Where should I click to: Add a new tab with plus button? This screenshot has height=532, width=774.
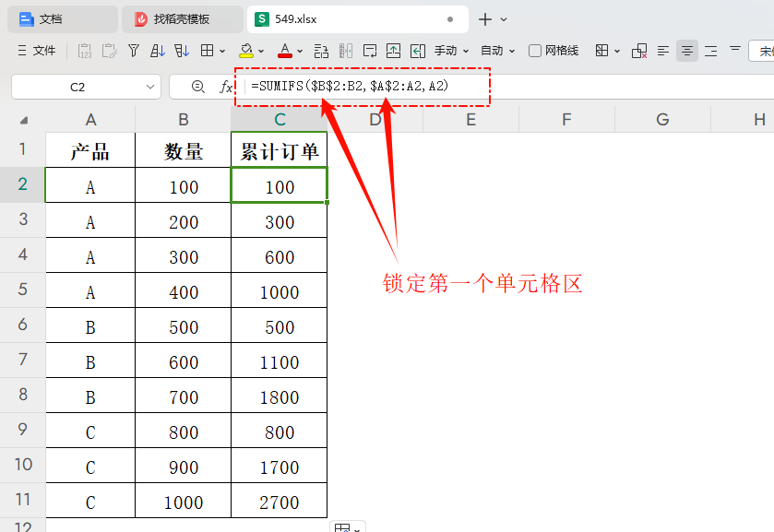(485, 19)
